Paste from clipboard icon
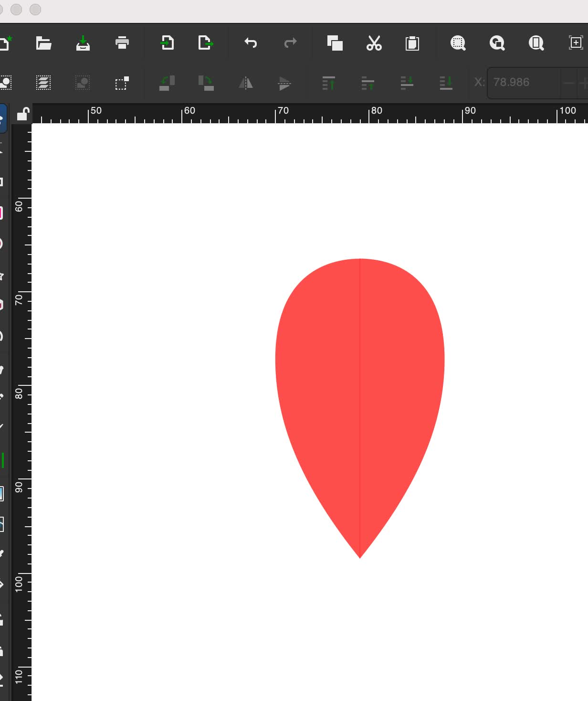This screenshot has width=588, height=701. pyautogui.click(x=412, y=43)
